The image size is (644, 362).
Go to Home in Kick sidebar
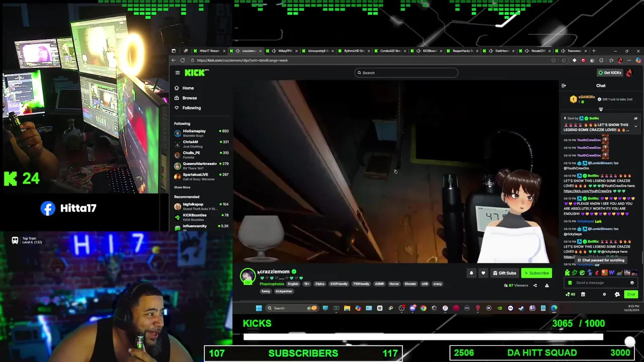click(x=188, y=88)
